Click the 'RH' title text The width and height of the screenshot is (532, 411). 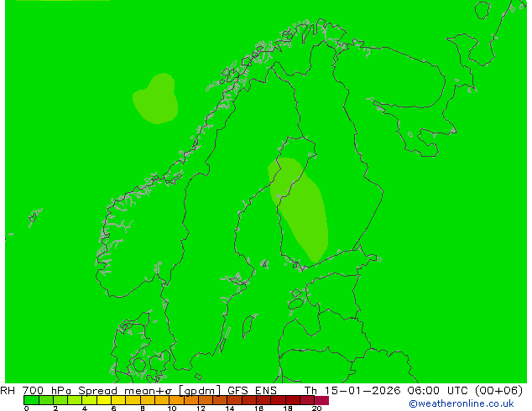click(8, 390)
